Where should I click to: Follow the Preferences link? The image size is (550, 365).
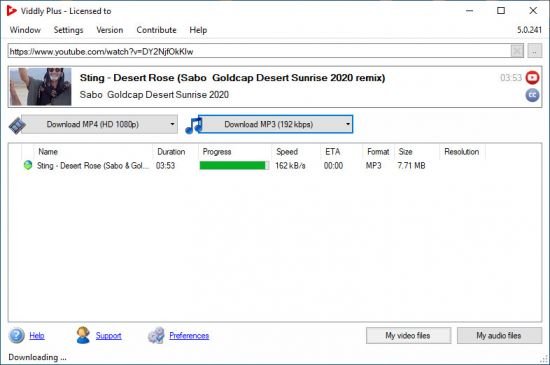189,336
